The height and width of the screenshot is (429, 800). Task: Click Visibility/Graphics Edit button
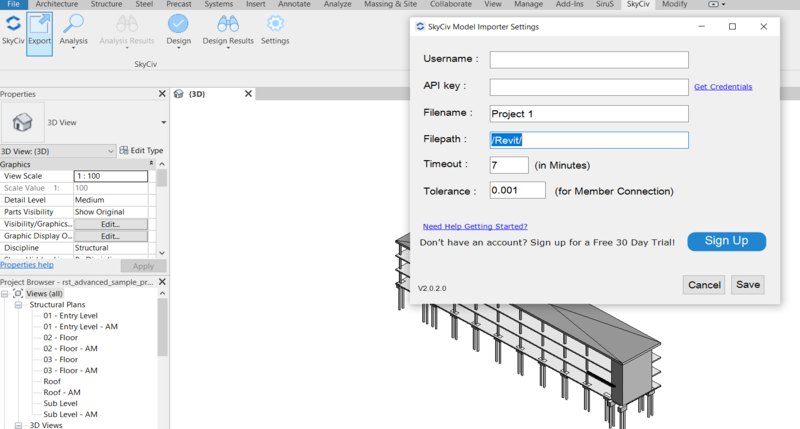click(110, 224)
